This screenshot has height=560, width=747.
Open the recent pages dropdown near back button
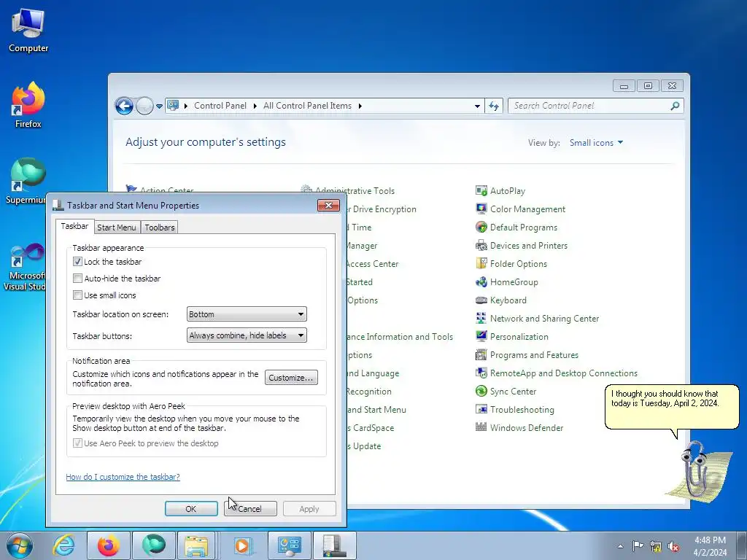pos(159,106)
